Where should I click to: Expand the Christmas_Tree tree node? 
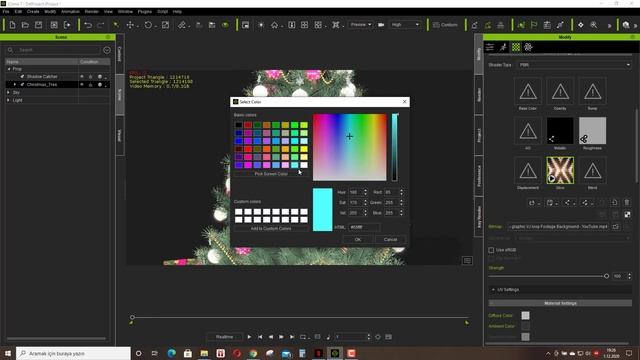pyautogui.click(x=15, y=84)
